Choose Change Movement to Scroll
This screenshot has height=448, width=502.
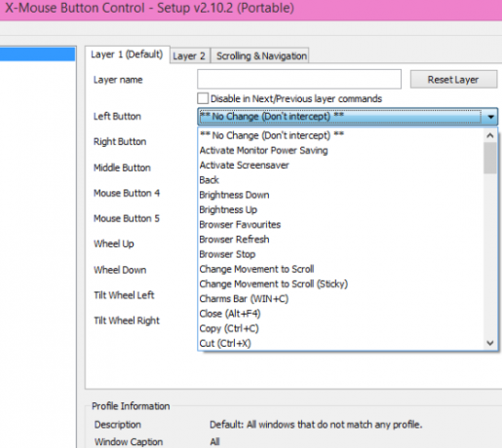(x=341, y=269)
